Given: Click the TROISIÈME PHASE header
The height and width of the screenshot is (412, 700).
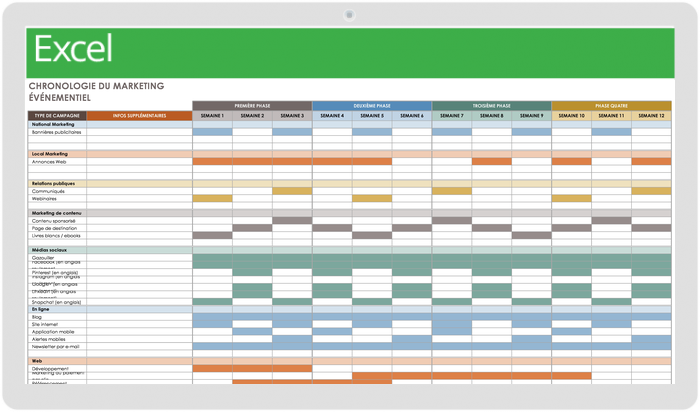Looking at the screenshot, I should click(x=491, y=105).
